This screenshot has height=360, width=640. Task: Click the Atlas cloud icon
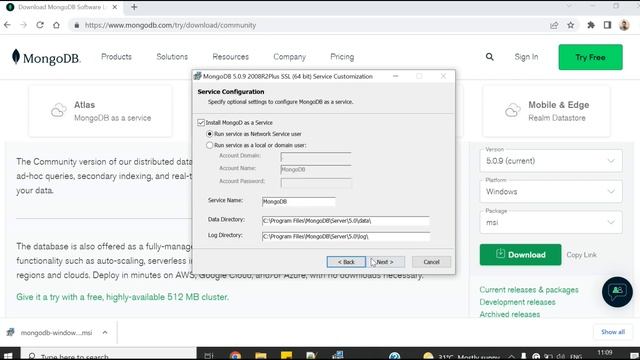(x=58, y=110)
